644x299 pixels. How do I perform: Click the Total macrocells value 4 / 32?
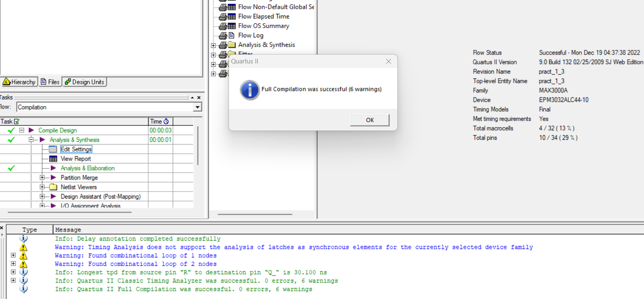[x=557, y=128]
